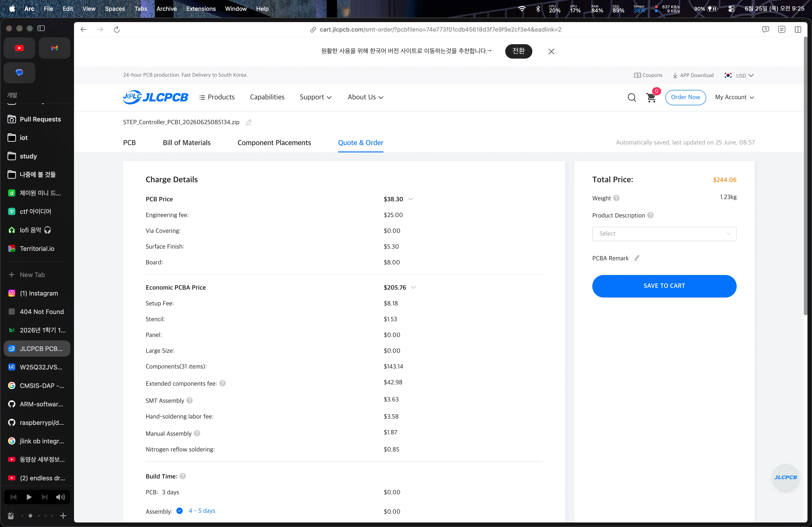Image resolution: width=812 pixels, height=527 pixels.
Task: Collapse the PCB Price breakdown
Action: click(411, 199)
